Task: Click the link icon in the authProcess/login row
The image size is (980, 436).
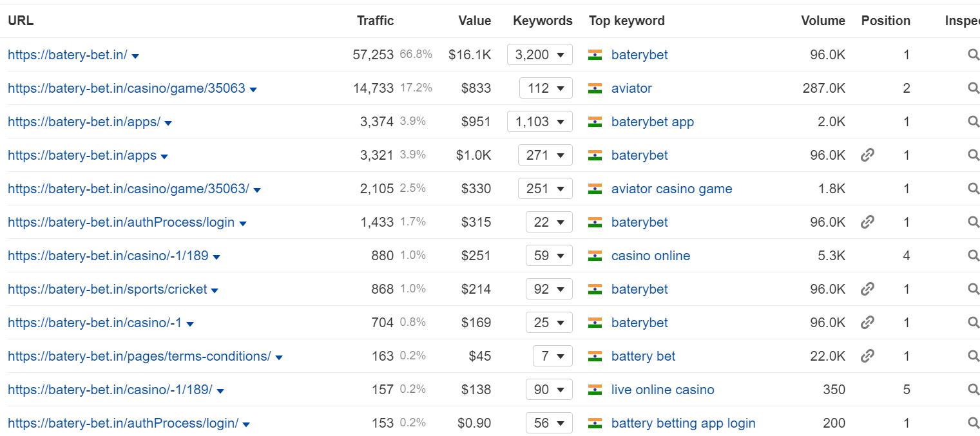Action: click(867, 222)
